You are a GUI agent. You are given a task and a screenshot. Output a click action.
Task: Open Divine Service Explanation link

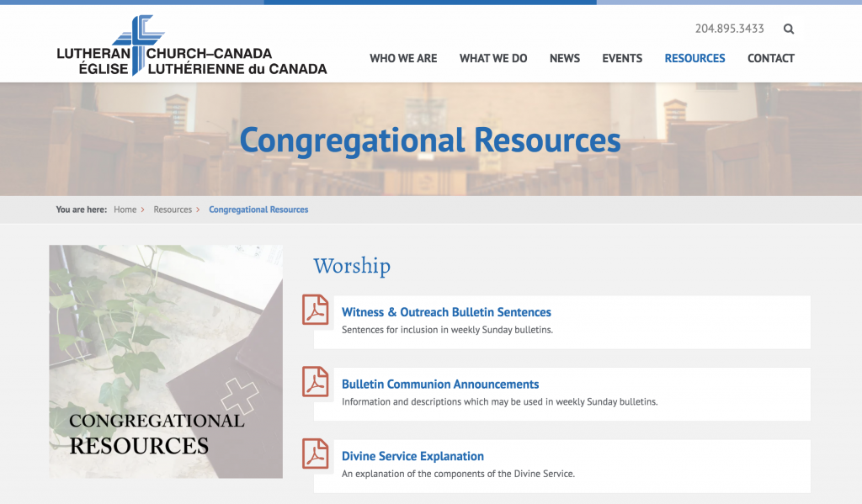click(412, 456)
